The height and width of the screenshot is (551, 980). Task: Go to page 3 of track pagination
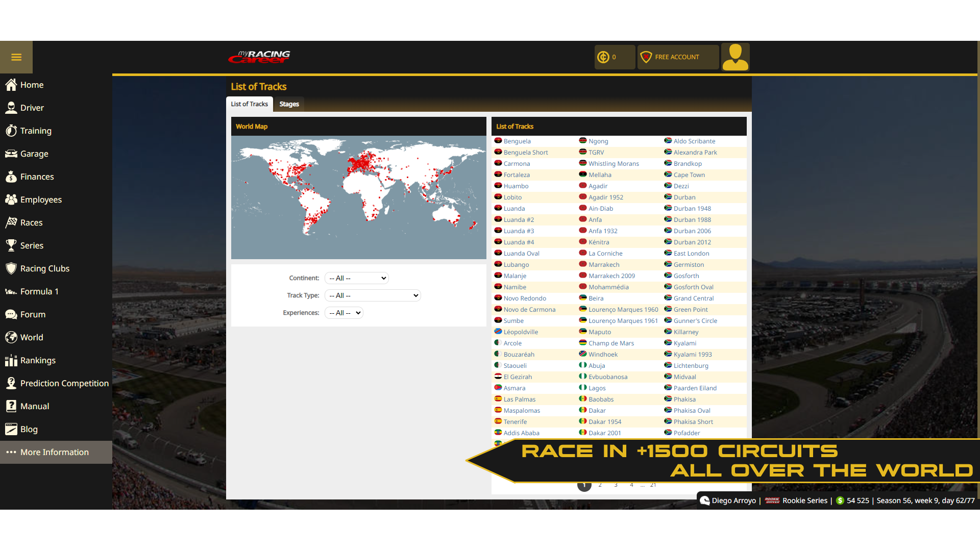click(616, 485)
